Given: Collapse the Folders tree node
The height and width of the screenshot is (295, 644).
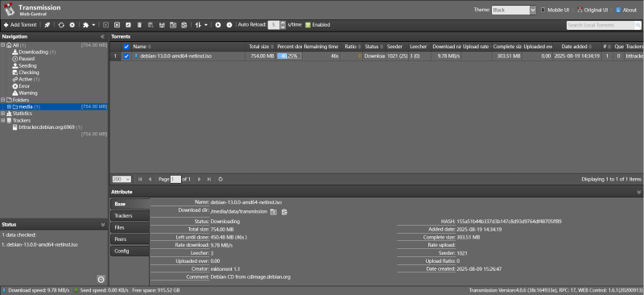Looking at the screenshot, I should coord(3,100).
